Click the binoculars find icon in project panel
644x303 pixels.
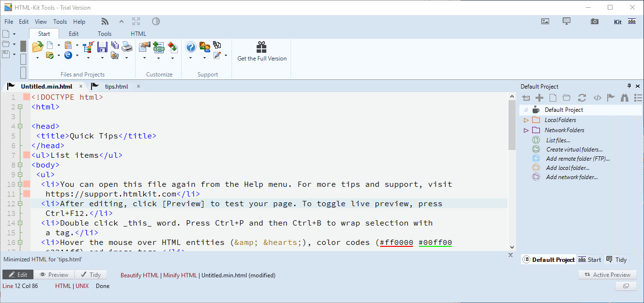625,98
